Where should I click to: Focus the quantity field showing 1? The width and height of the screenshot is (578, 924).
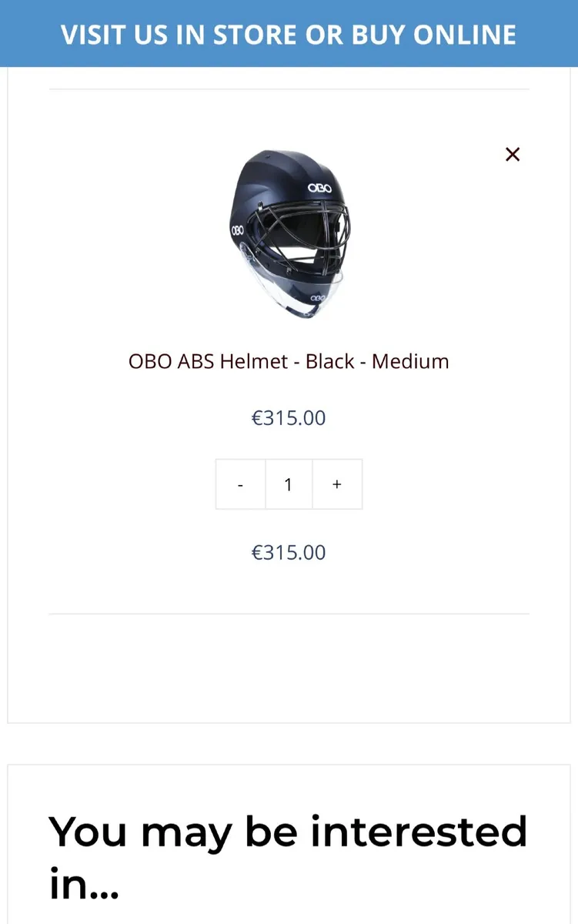pyautogui.click(x=289, y=484)
